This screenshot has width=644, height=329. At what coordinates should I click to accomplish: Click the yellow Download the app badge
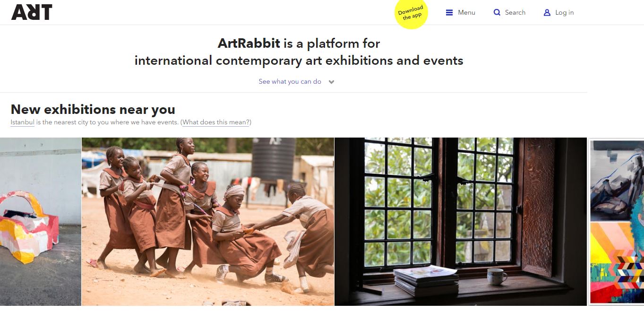(x=411, y=13)
